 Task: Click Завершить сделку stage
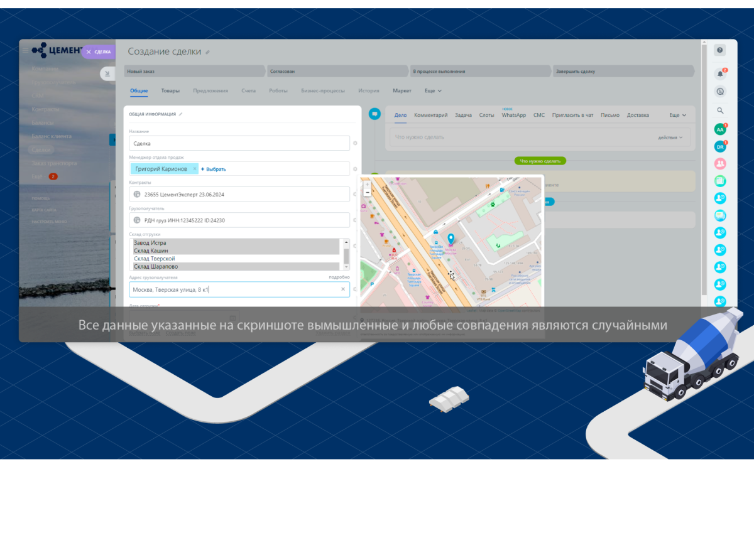tap(624, 72)
